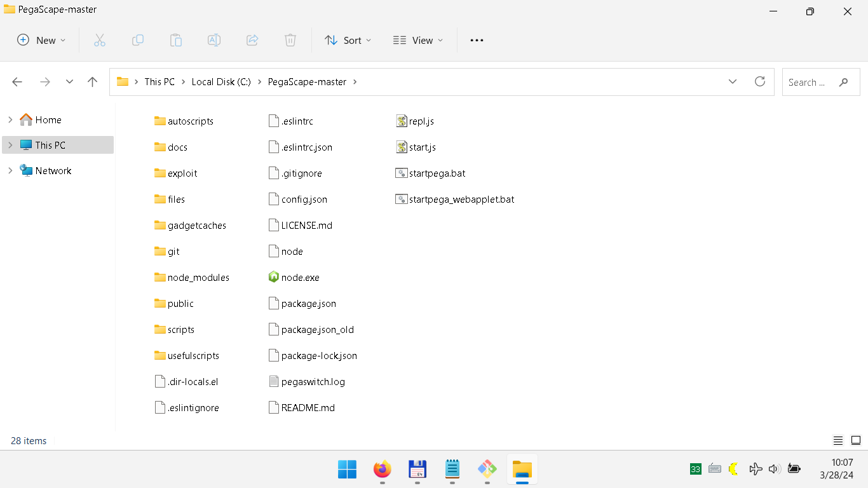This screenshot has width=868, height=488.
Task: Click Local Disk (C:) breadcrumb
Action: coord(221,82)
